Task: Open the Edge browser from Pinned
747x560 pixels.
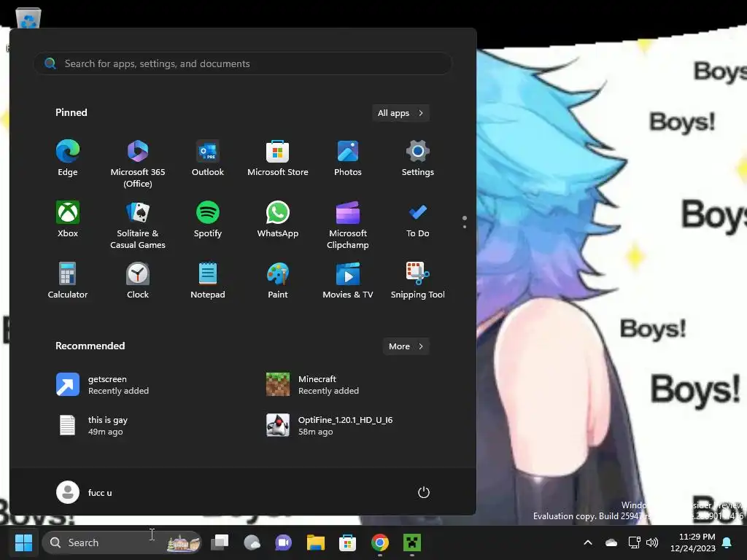Action: point(68,158)
